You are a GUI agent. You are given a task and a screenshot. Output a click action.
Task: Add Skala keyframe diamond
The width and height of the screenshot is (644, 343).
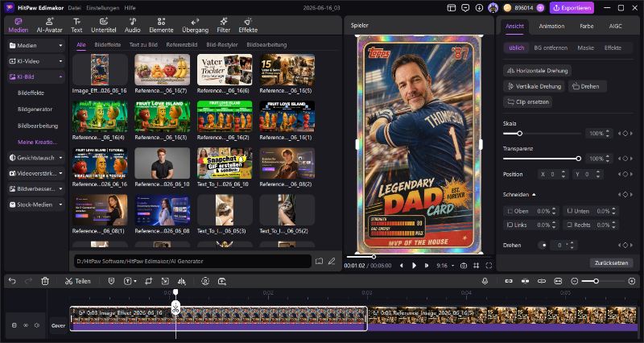(625, 134)
